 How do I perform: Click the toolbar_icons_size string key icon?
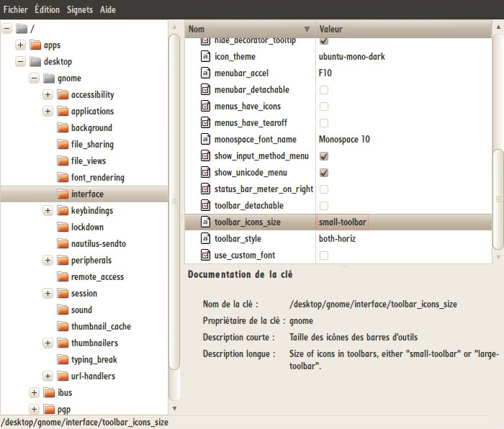pyautogui.click(x=205, y=222)
